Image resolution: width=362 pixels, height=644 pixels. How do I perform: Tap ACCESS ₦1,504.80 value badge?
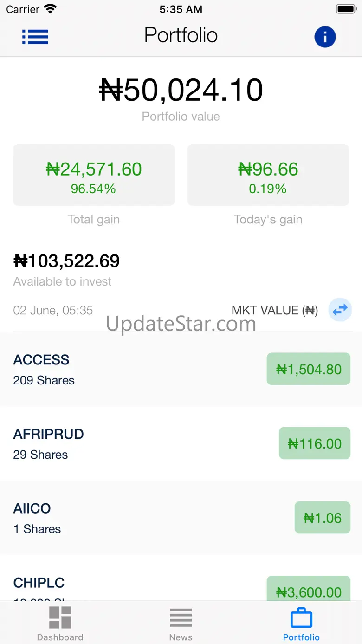coord(308,369)
